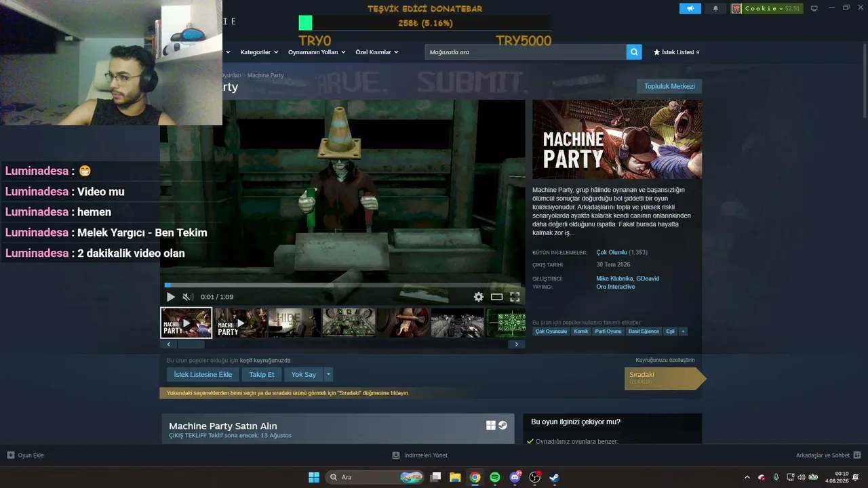Open the Steam notifications bell
868x488 pixels.
(715, 8)
